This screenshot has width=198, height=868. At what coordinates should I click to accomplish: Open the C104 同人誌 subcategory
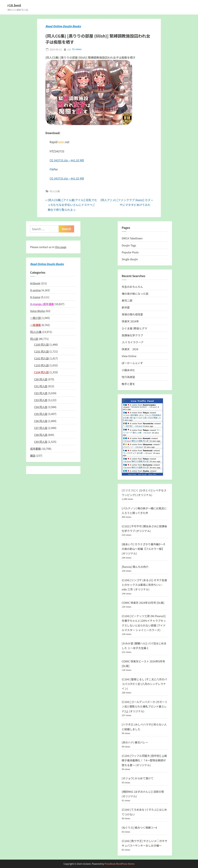pos(41,372)
